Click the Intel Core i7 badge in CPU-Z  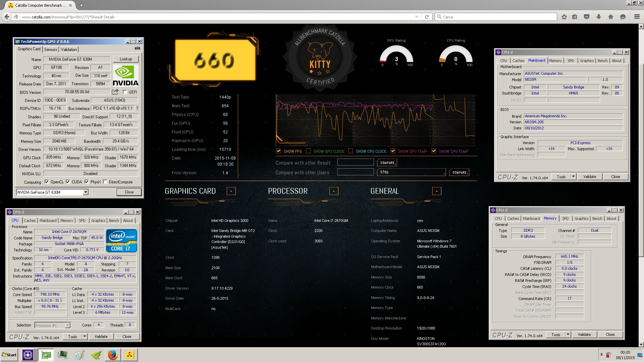pos(121,241)
